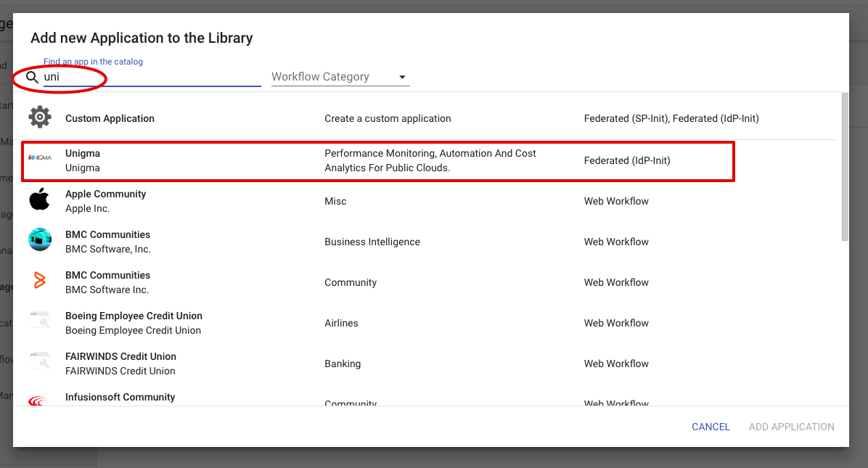The image size is (868, 468).
Task: Click the Workflow Category dropdown arrow
Action: [x=403, y=77]
